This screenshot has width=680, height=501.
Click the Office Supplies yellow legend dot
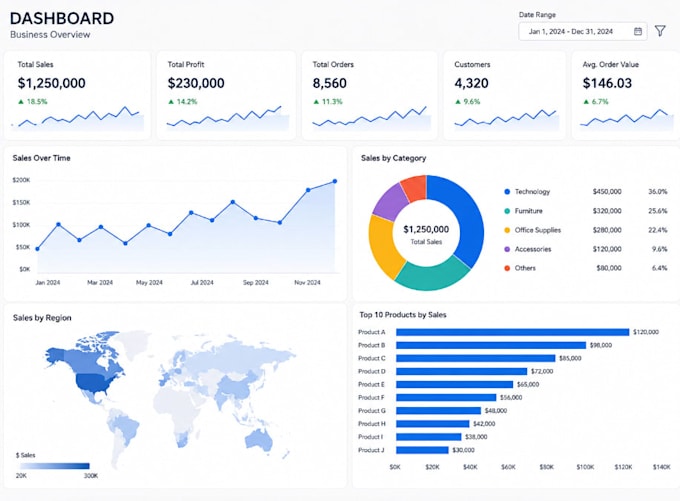tap(507, 230)
